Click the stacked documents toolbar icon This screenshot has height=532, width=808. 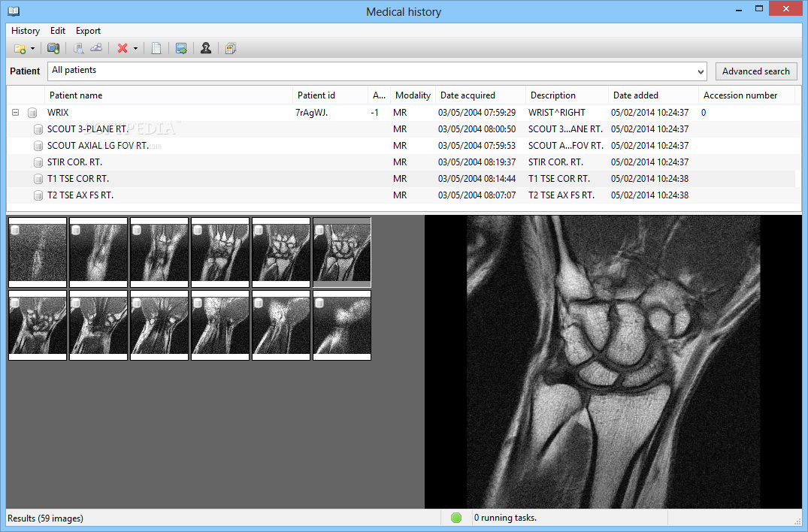(230, 48)
